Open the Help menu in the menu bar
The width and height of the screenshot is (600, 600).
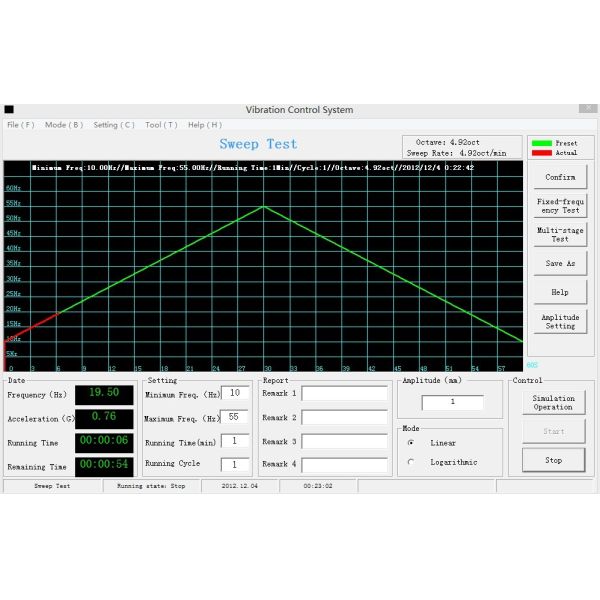[x=204, y=125]
